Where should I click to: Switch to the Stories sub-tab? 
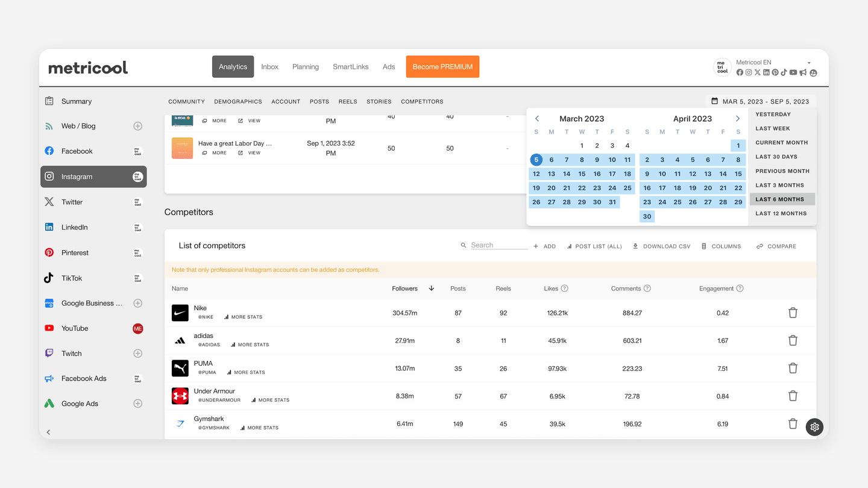379,102
